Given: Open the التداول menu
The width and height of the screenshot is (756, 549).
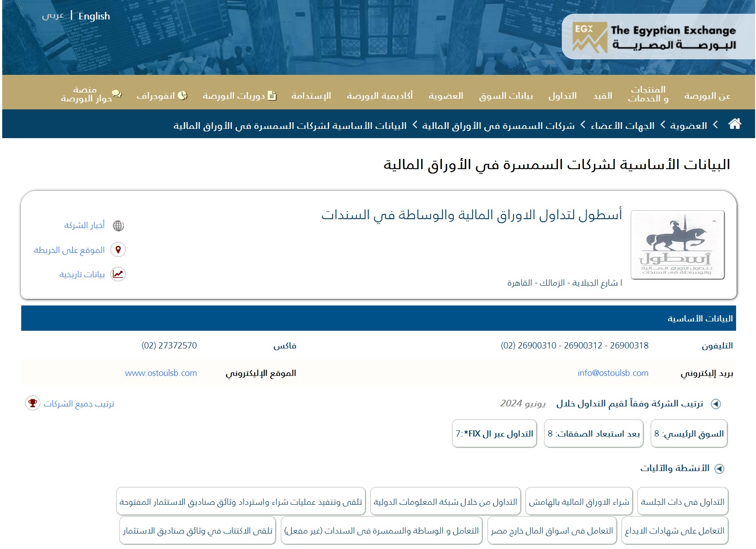Looking at the screenshot, I should (563, 96).
